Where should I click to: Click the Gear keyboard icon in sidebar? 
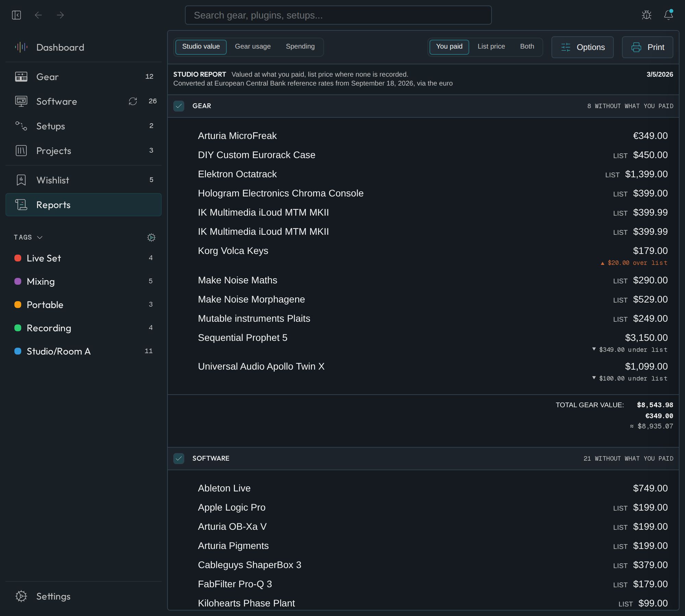(21, 77)
